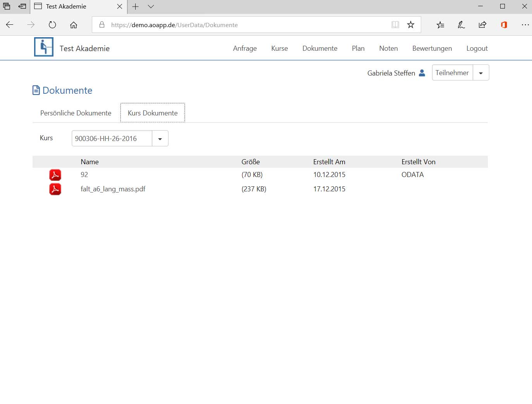Open tabs you've set aside icon
The height and width of the screenshot is (404, 532).
pyautogui.click(x=7, y=7)
